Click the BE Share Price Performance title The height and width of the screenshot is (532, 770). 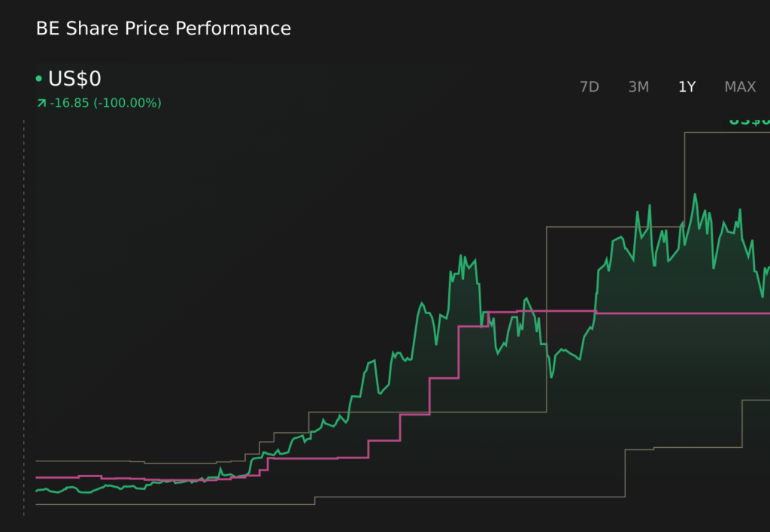pos(163,29)
